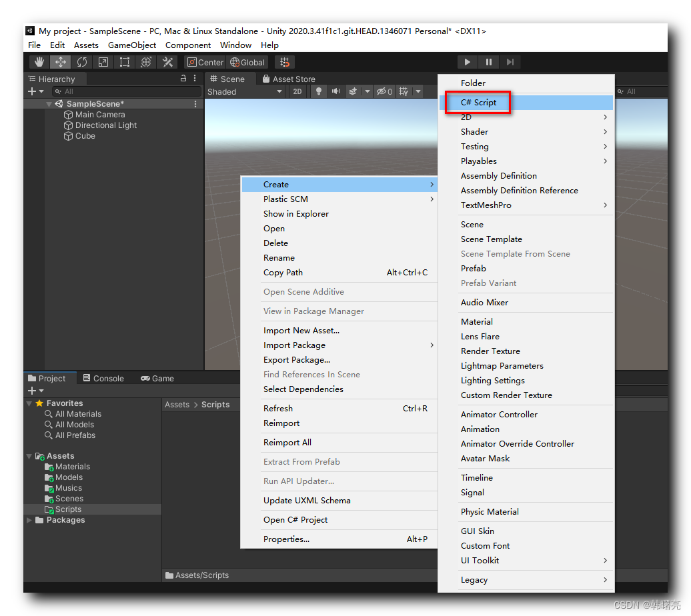Select All Prefabs search filter
Screen dimensions: 691x616
[x=70, y=435]
